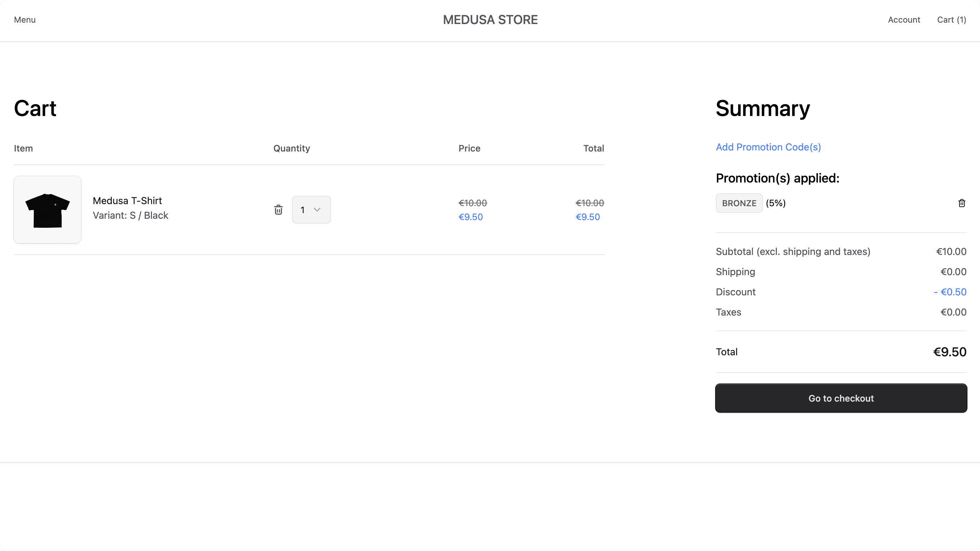
Task: Delete the BRONZE promotion with trash icon
Action: click(x=962, y=203)
